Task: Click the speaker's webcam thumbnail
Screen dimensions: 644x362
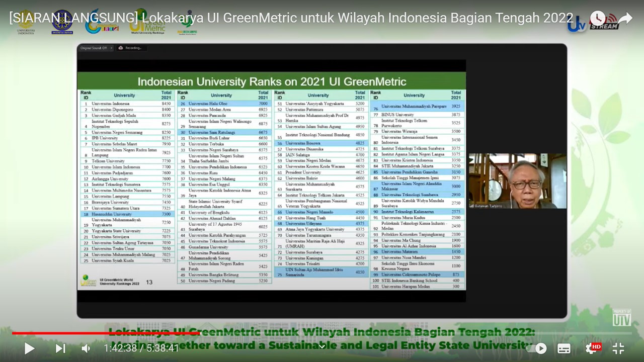Action: 517,181
